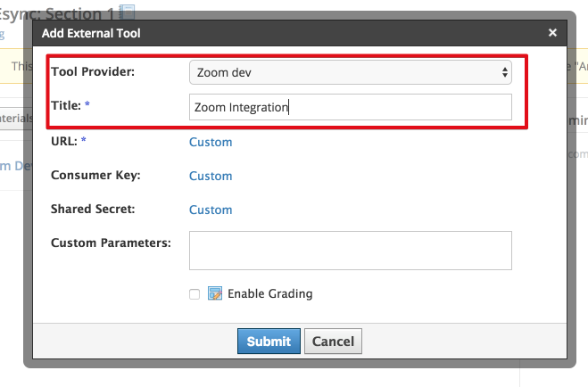This screenshot has width=588, height=387.
Task: Click the Enable Grading label
Action: (x=270, y=293)
